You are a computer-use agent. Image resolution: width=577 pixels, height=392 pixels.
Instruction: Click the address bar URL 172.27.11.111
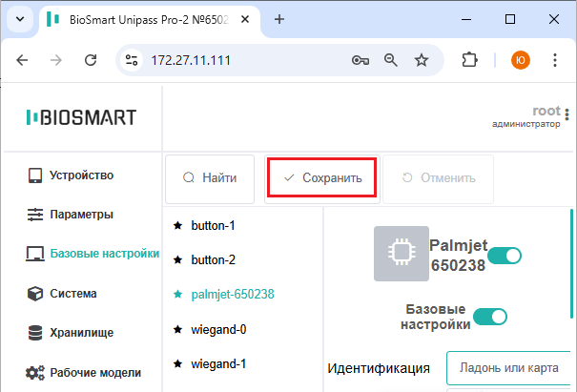click(x=191, y=60)
